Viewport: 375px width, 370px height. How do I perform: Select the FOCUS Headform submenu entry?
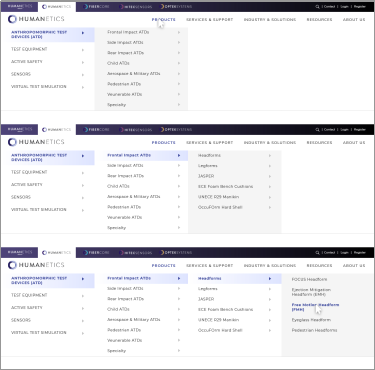(309, 279)
